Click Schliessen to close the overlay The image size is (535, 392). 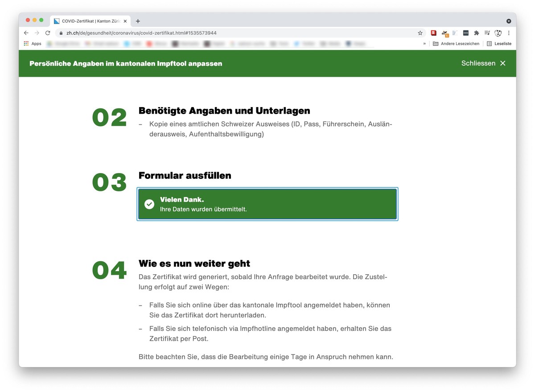tap(478, 63)
